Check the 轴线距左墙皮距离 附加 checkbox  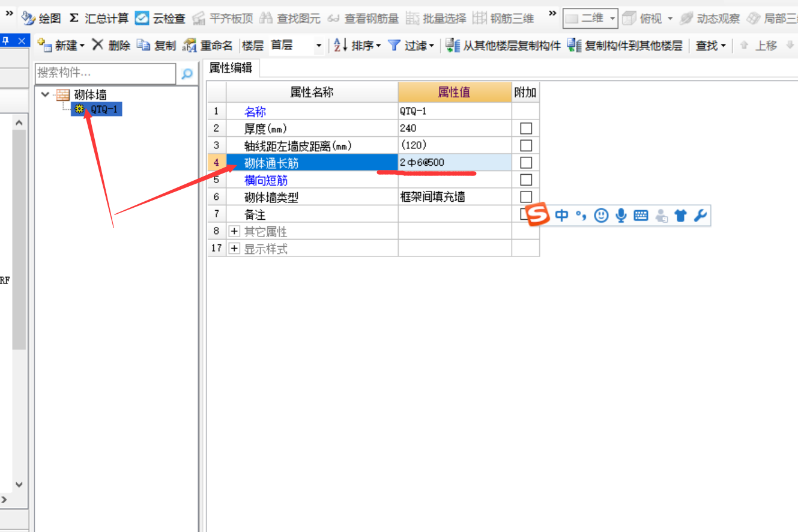[526, 145]
